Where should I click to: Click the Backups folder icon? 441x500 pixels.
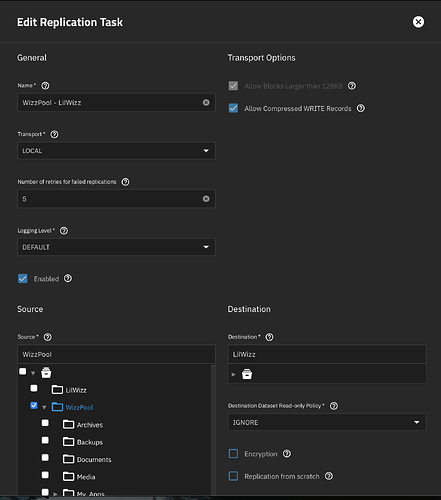coord(68,442)
